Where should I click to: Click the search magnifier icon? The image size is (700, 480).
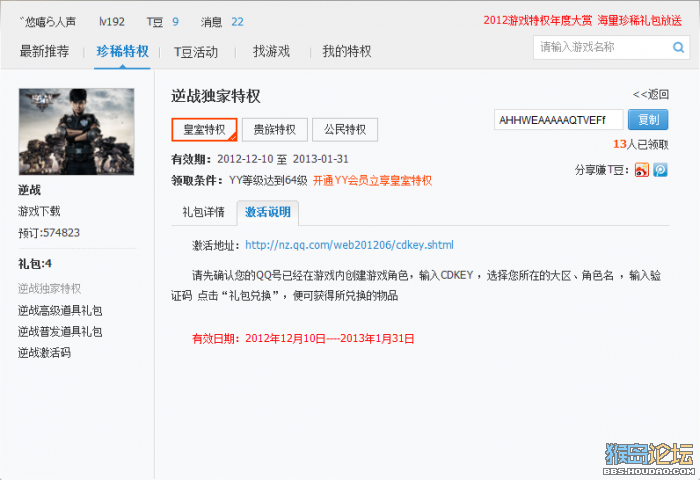pos(679,47)
